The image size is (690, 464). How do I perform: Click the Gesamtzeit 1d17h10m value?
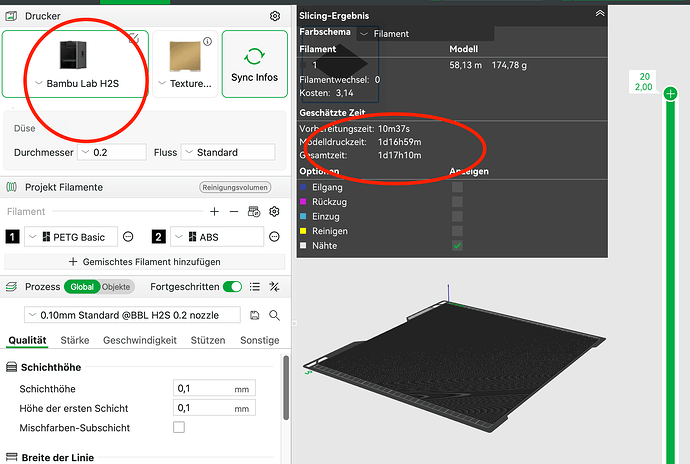pyautogui.click(x=400, y=155)
